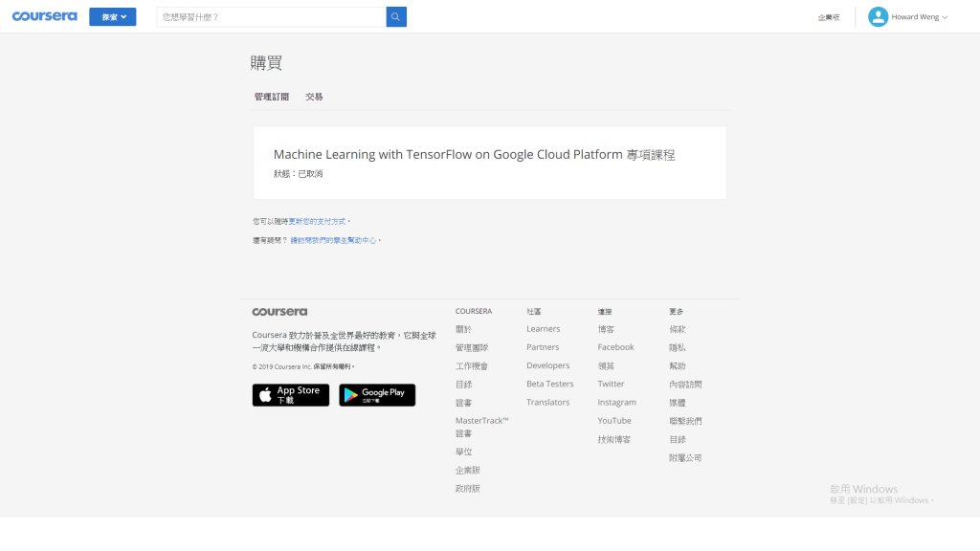Open the footer 政府版 link

click(x=467, y=489)
